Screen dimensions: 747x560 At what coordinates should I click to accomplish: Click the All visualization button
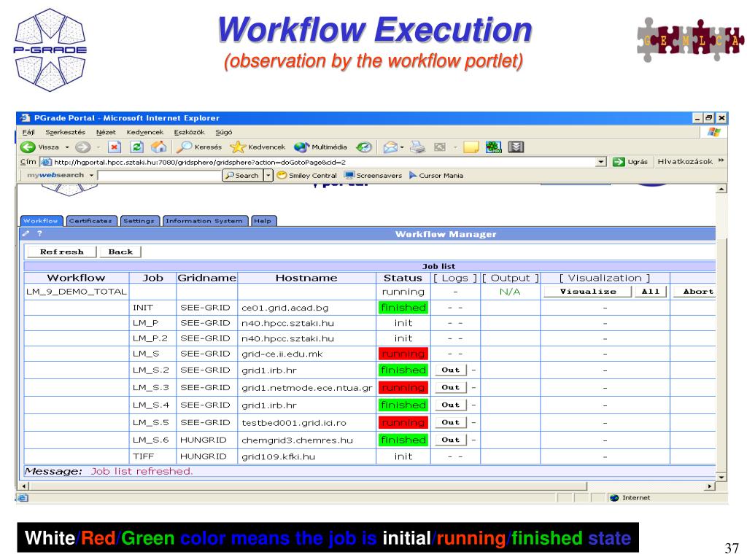point(651,292)
